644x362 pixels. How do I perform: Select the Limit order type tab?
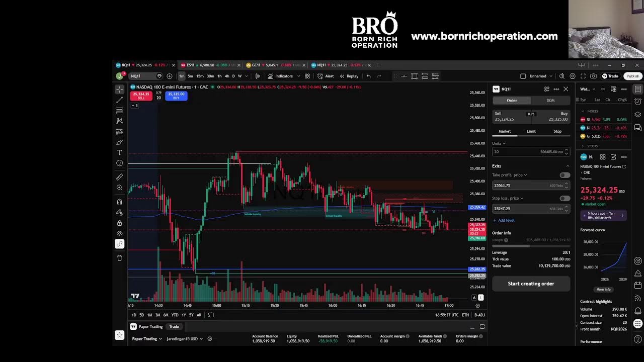pyautogui.click(x=531, y=131)
